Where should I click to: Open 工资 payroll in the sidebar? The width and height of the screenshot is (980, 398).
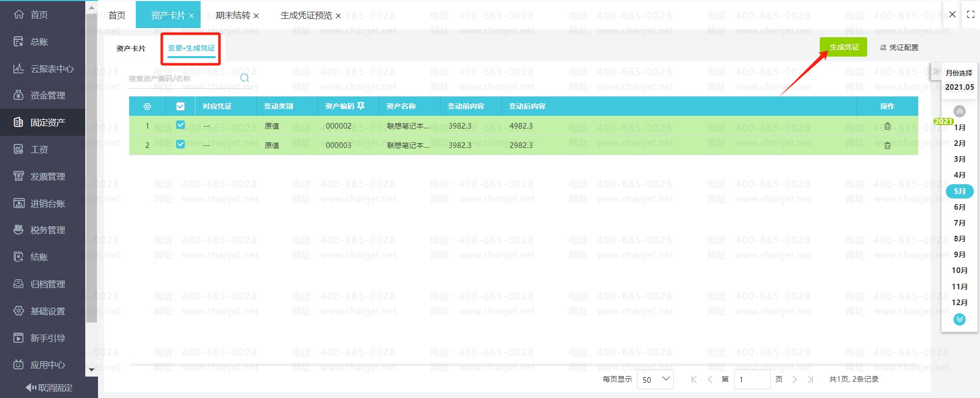pos(31,150)
